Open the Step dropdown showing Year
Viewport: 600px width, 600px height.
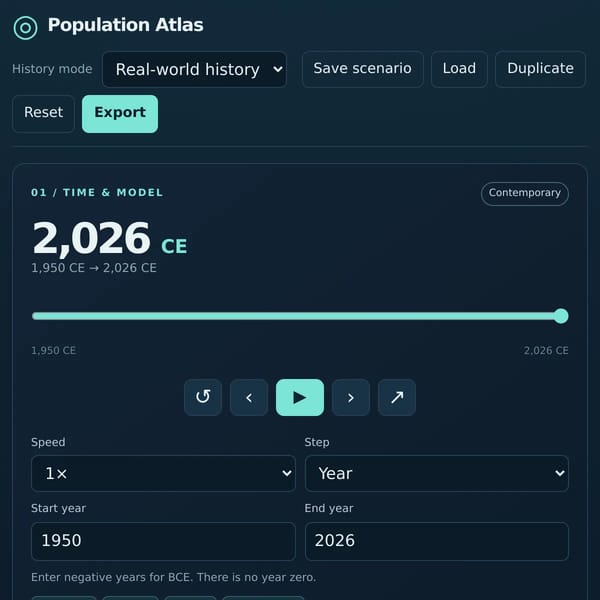tap(437, 473)
